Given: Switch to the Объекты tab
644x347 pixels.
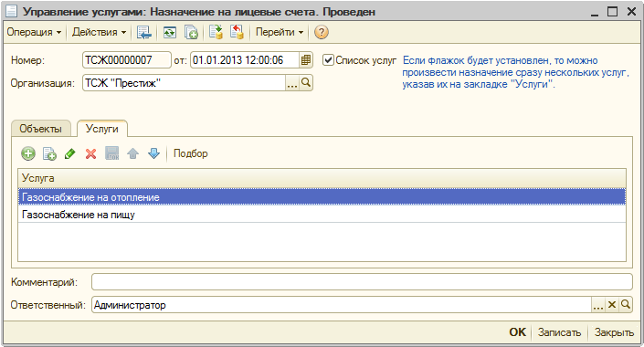Looking at the screenshot, I should point(41,129).
